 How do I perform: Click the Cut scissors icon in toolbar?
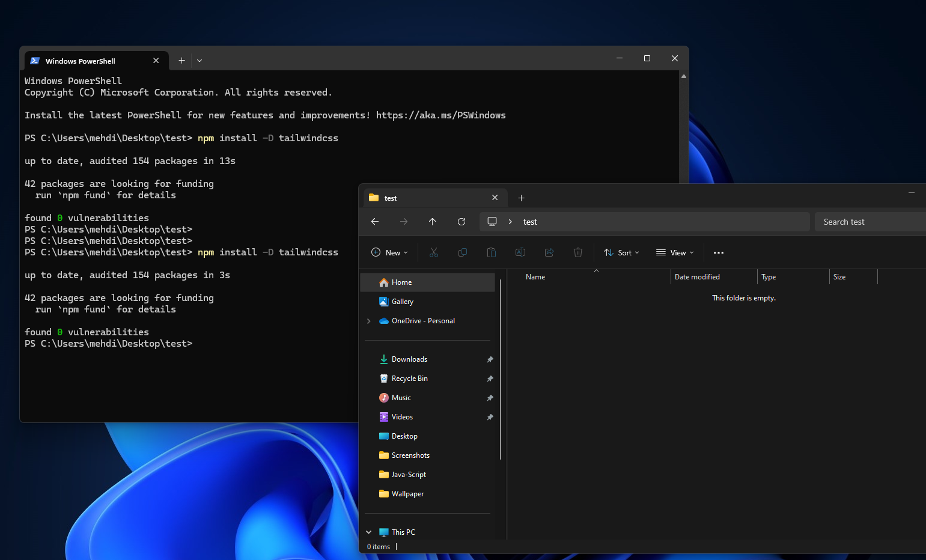[x=434, y=252]
